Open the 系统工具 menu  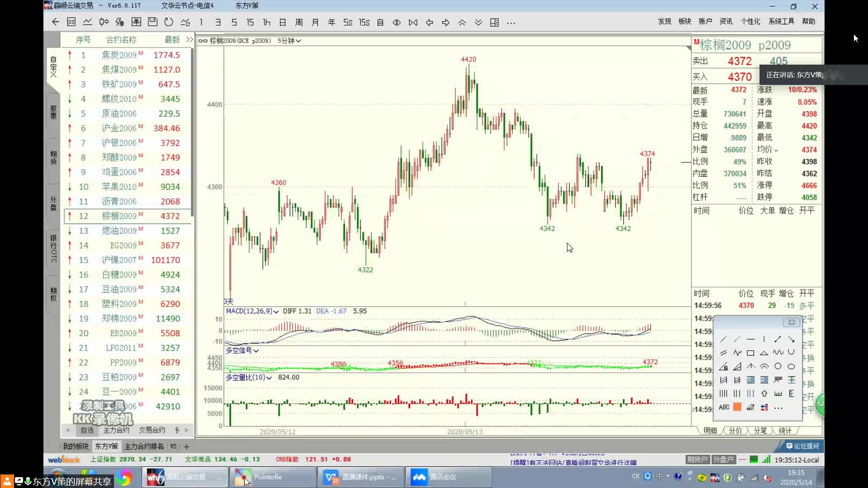click(781, 21)
